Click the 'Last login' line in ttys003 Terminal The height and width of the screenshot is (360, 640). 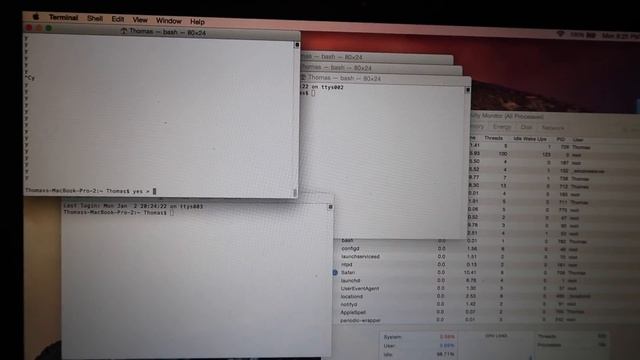point(133,206)
